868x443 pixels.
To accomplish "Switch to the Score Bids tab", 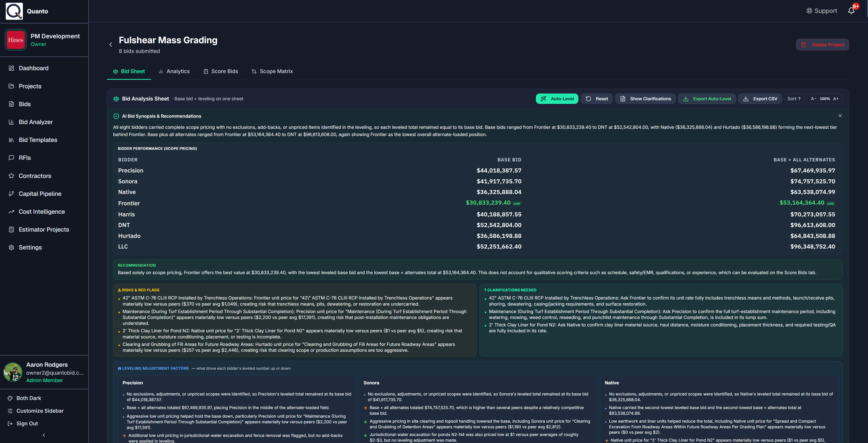I will [x=221, y=72].
